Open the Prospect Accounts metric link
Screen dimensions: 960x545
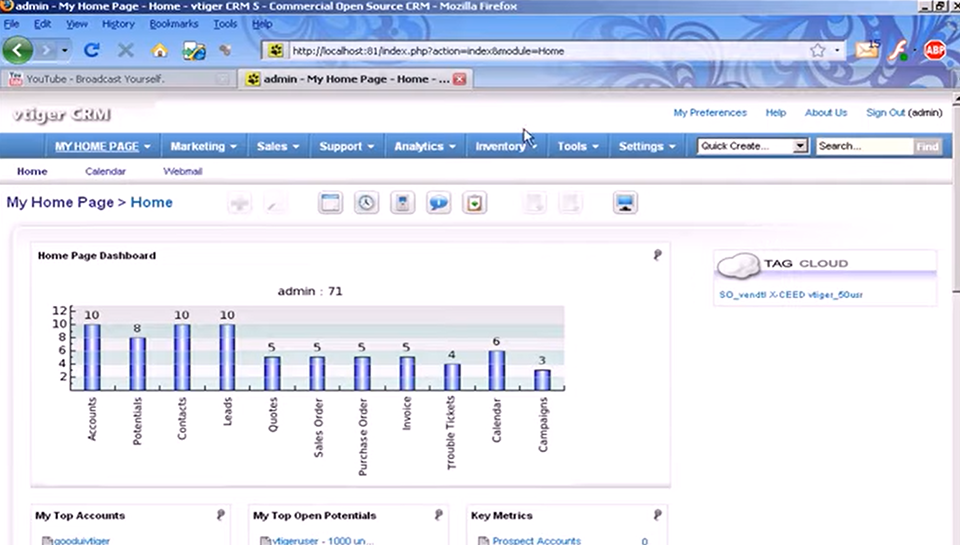(x=536, y=540)
